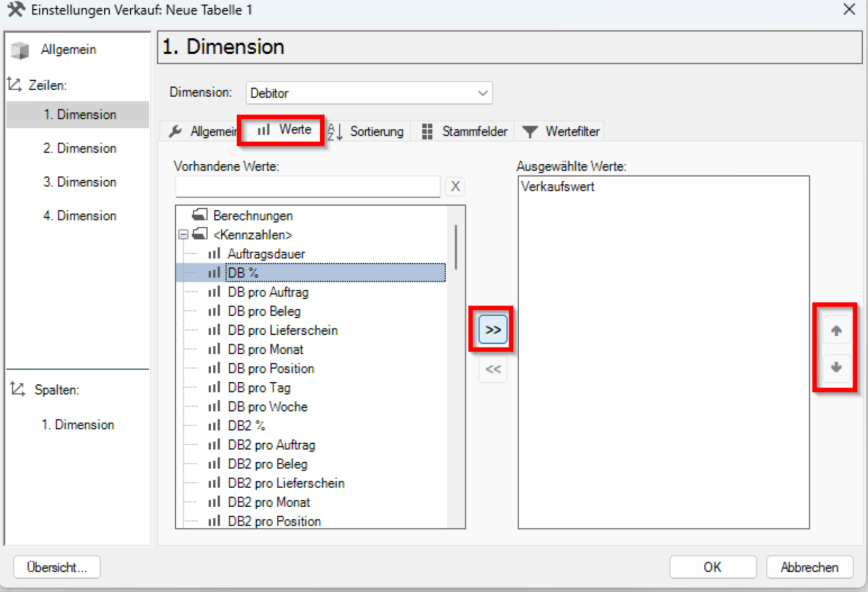868x592 pixels.
Task: Move selected value down with arrow
Action: point(836,367)
